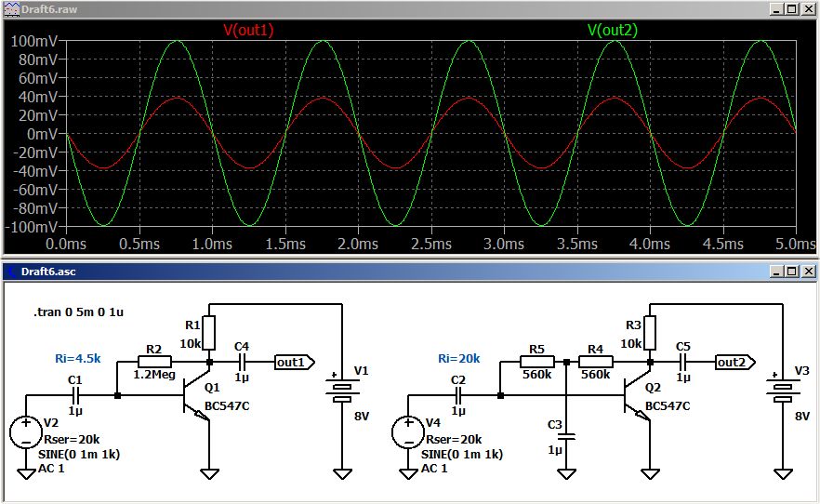Close the Draft6.asc schematic window
820x504 pixels.
tap(809, 272)
